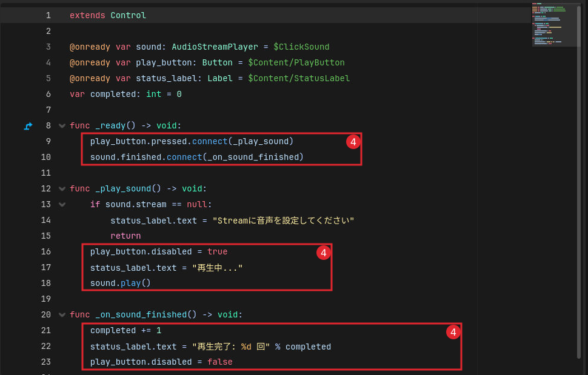This screenshot has height=375, width=588.
Task: Click '_ready()' function name
Action: pos(115,125)
